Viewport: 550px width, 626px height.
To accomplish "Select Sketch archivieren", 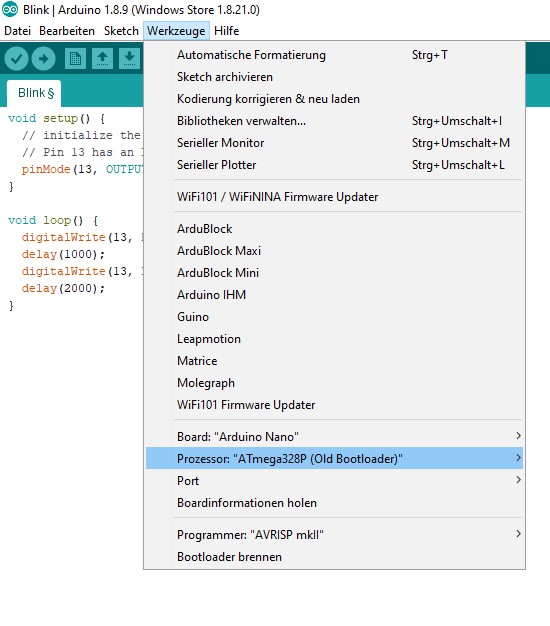I will (x=334, y=77).
